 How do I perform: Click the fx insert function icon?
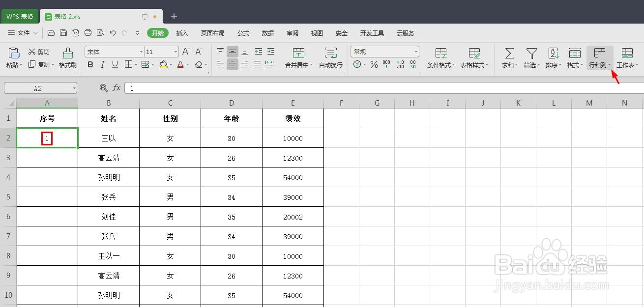point(117,88)
